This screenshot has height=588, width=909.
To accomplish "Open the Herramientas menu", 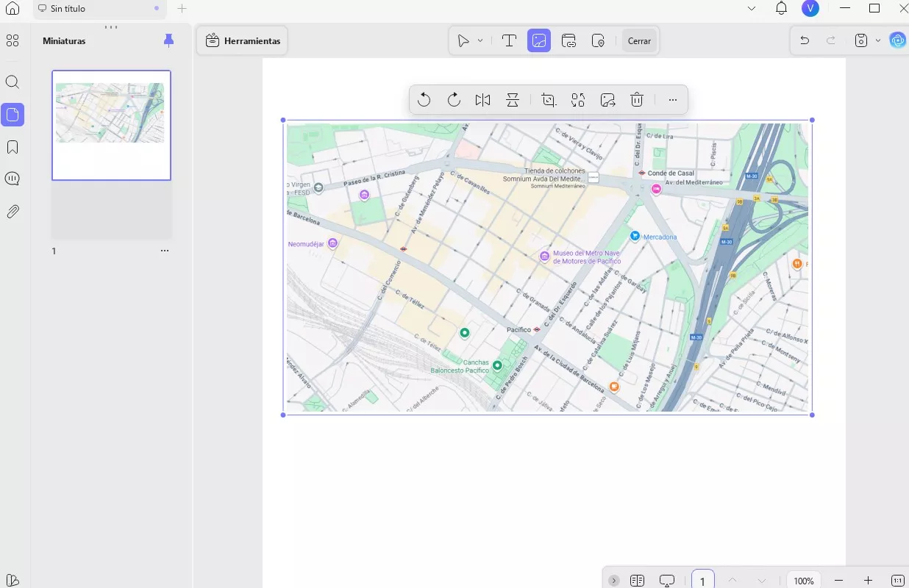I will 243,41.
